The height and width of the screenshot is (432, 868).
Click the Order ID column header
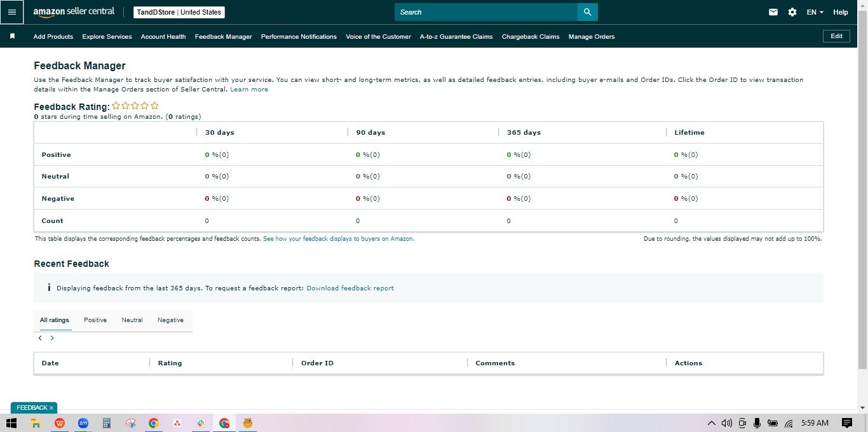[x=317, y=363]
